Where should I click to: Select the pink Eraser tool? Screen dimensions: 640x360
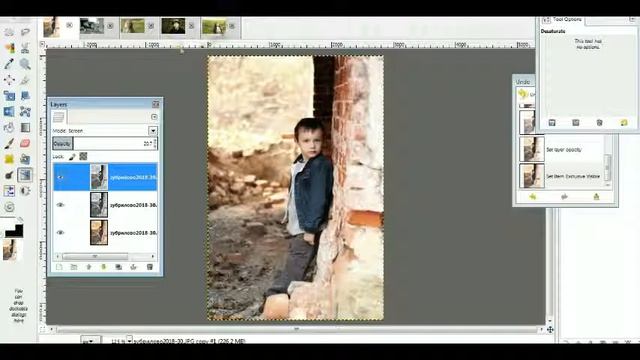coord(25,143)
